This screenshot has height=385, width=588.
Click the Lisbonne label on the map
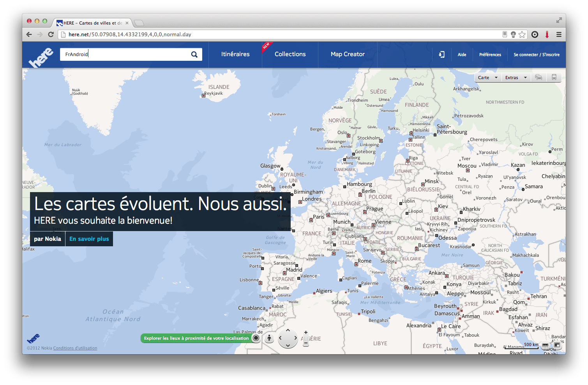[x=249, y=280]
